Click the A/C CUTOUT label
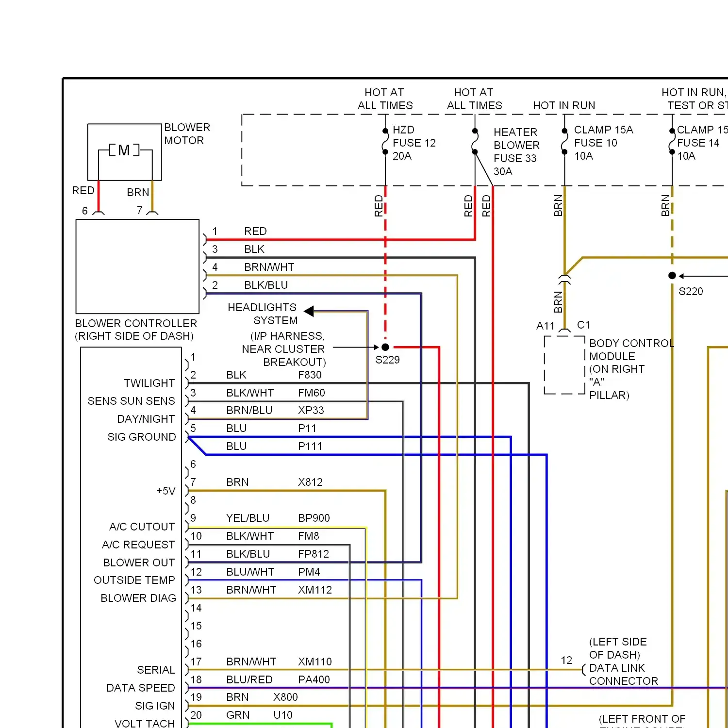728x728 pixels. click(x=142, y=527)
